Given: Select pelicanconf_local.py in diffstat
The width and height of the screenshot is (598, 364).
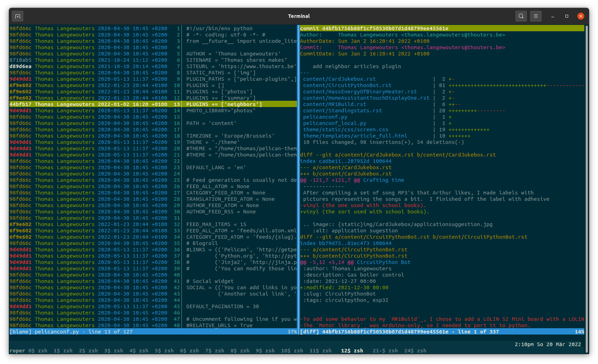Looking at the screenshot, I should [x=335, y=123].
